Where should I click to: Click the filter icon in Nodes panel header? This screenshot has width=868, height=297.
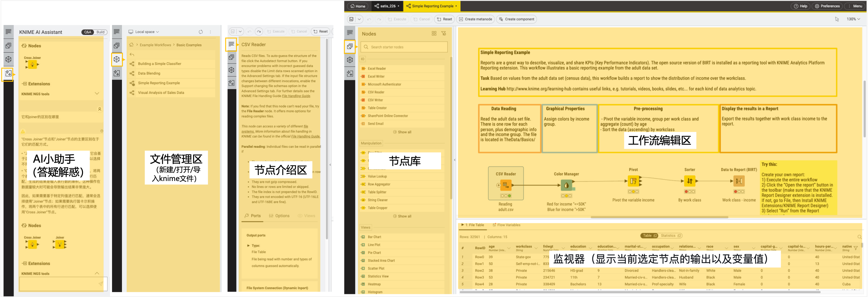tap(444, 33)
